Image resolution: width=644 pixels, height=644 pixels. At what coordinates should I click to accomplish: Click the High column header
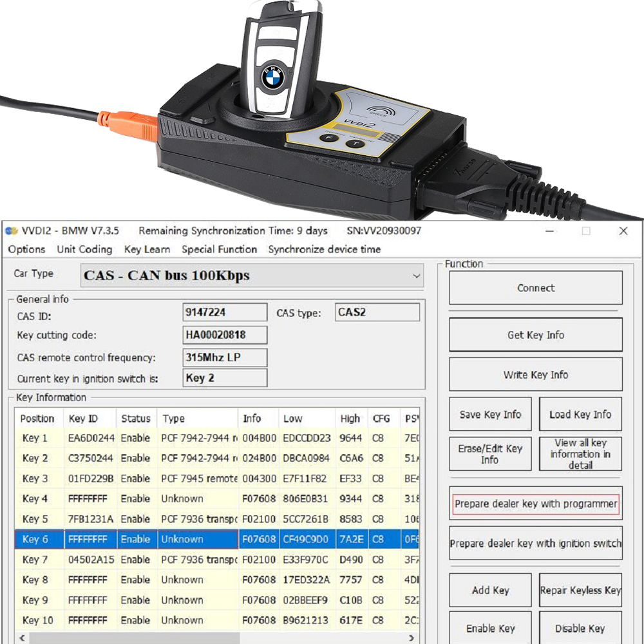click(x=352, y=419)
